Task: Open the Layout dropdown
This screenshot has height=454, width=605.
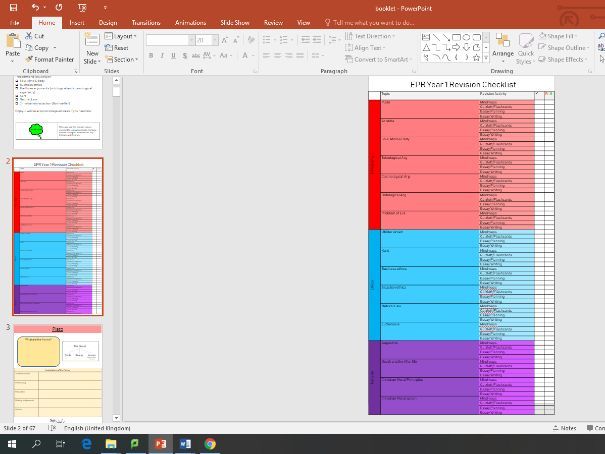Action: (121, 36)
